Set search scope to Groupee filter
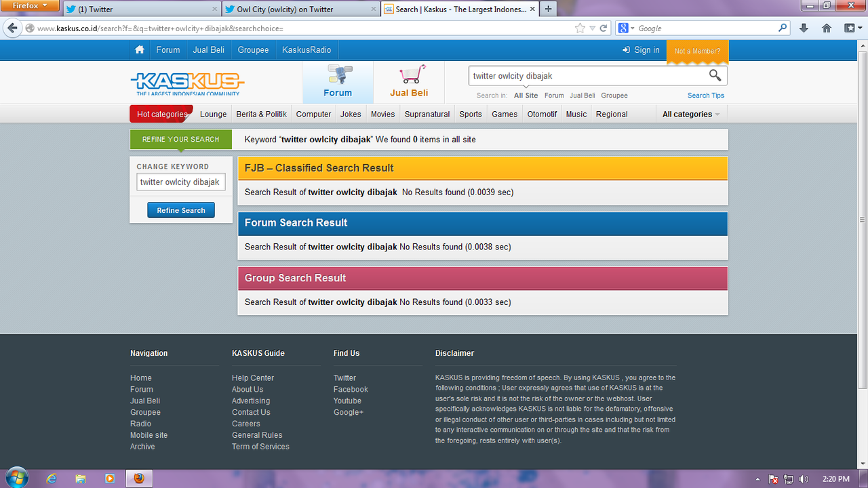Viewport: 868px width, 488px height. point(614,96)
